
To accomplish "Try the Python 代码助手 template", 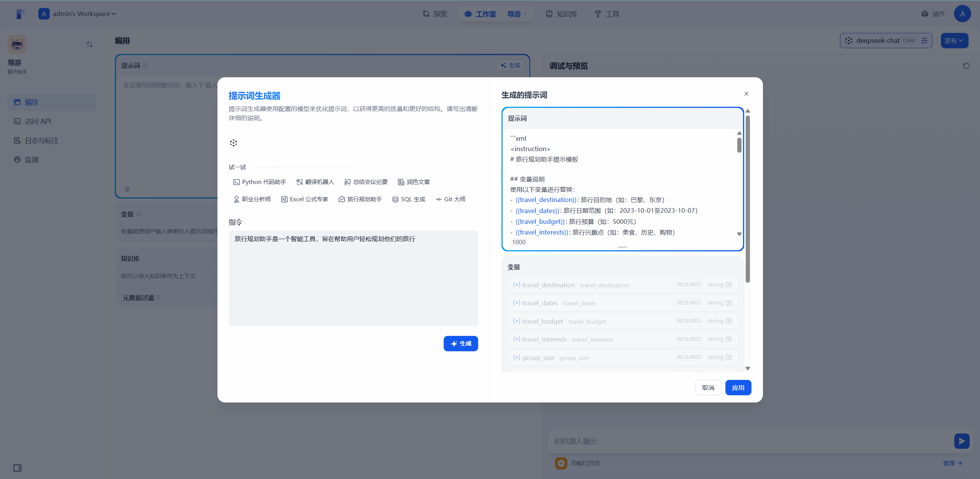I will [260, 182].
